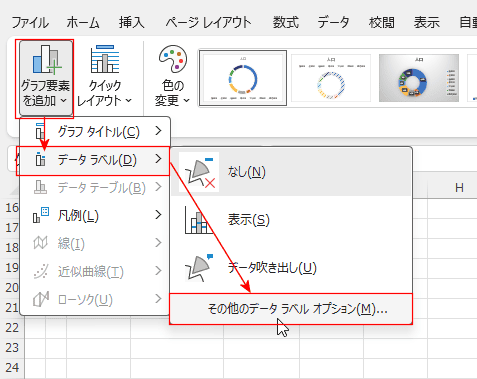Viewport: 477px width, 379px height.
Task: Select なし(N) data label option
Action: click(292, 172)
